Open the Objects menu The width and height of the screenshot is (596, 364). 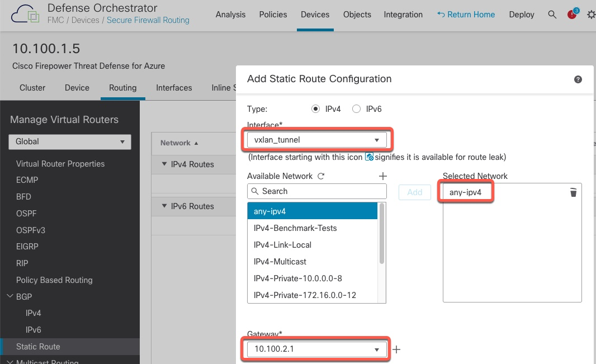pyautogui.click(x=357, y=15)
